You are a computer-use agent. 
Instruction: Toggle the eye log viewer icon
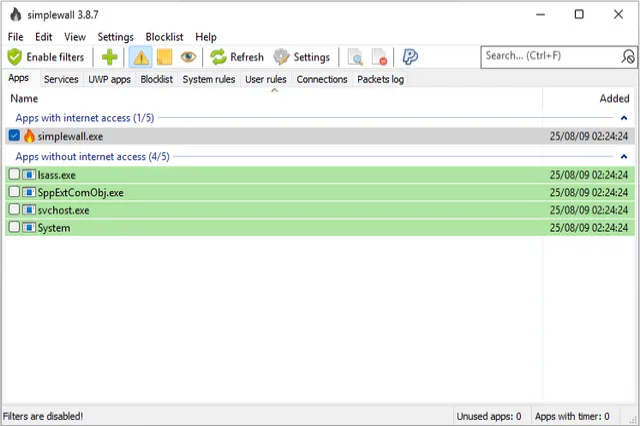point(188,57)
